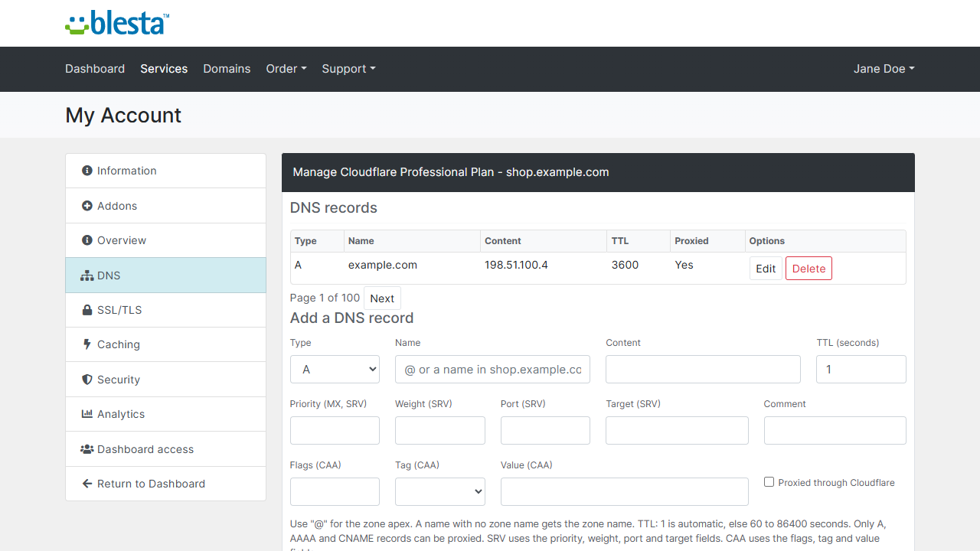
Task: Click the Port (SRV) input
Action: [545, 430]
